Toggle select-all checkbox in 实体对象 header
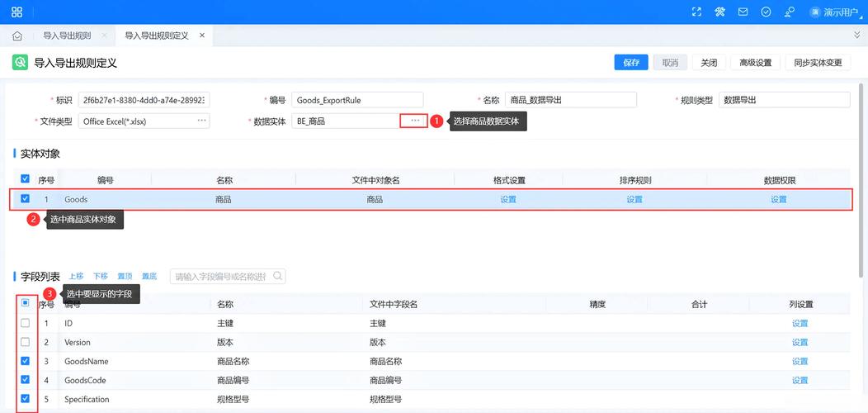This screenshot has height=413, width=868. pos(25,178)
